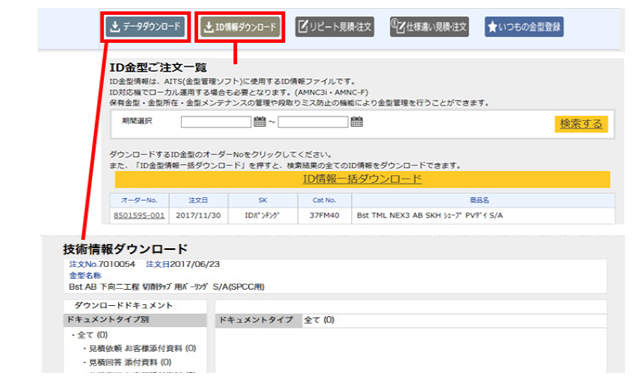Select 見積依頼 お客様添付資料 (0) item

tap(142, 349)
